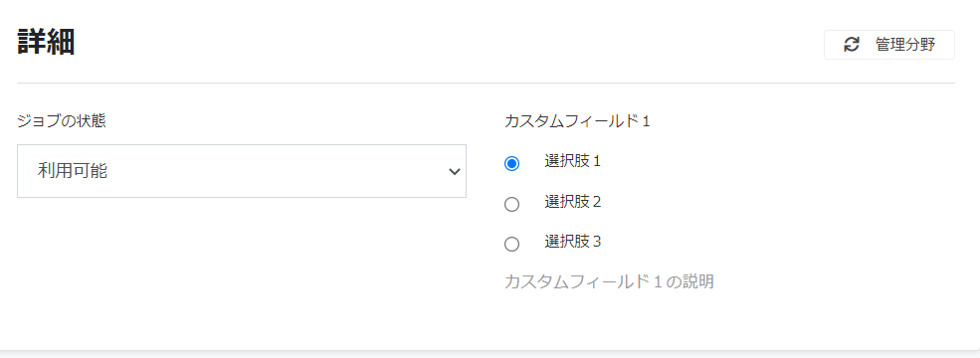This screenshot has height=358, width=980.
Task: Click the horizontal divider under the 詳細 heading
Action: tap(486, 83)
